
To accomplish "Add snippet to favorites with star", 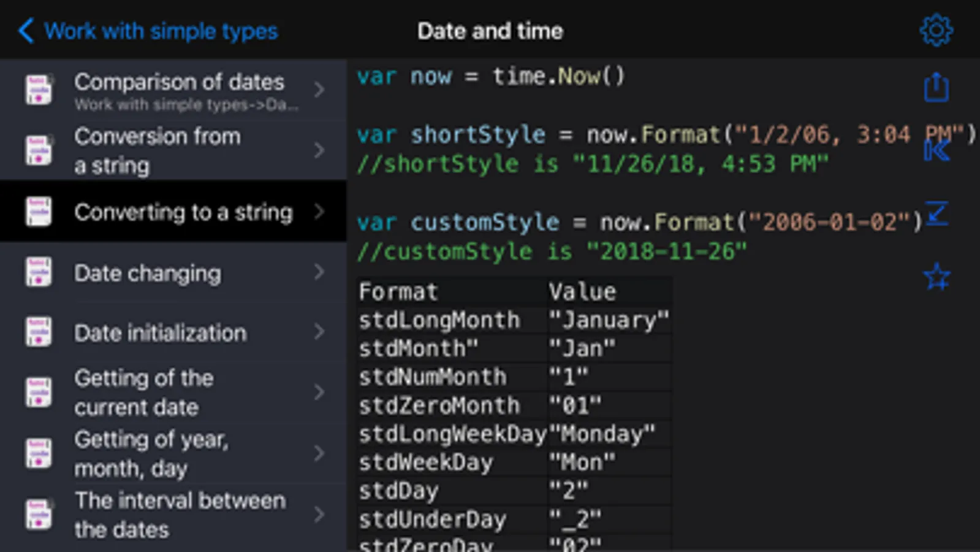I will coord(936,277).
